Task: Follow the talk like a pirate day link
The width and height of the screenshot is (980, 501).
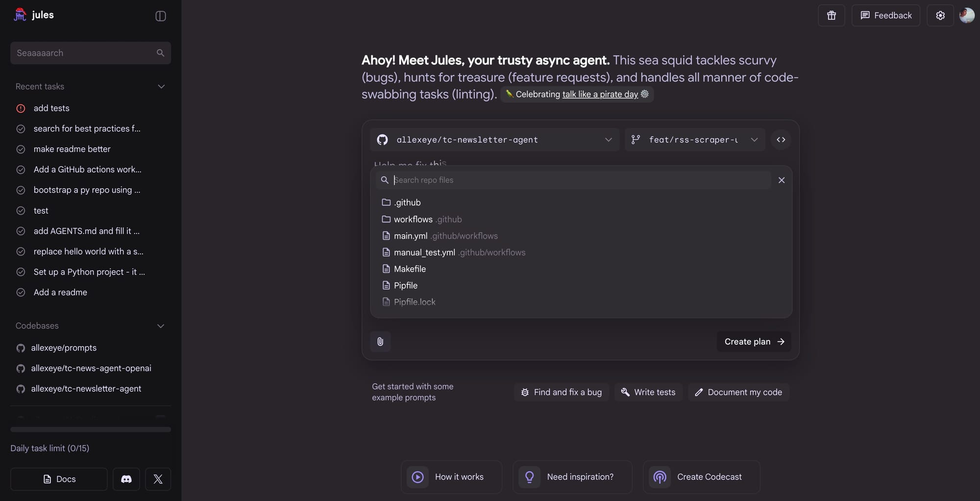Action: coord(600,94)
